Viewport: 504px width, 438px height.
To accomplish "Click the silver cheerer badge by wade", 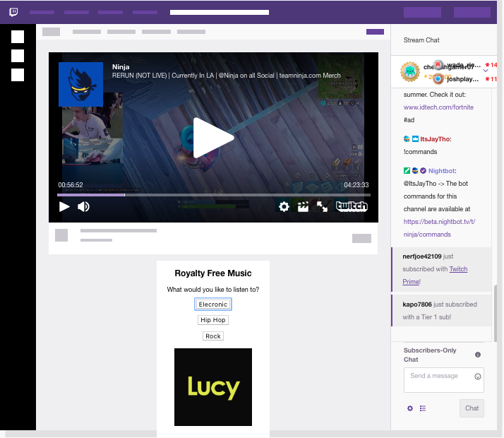I will [x=438, y=65].
